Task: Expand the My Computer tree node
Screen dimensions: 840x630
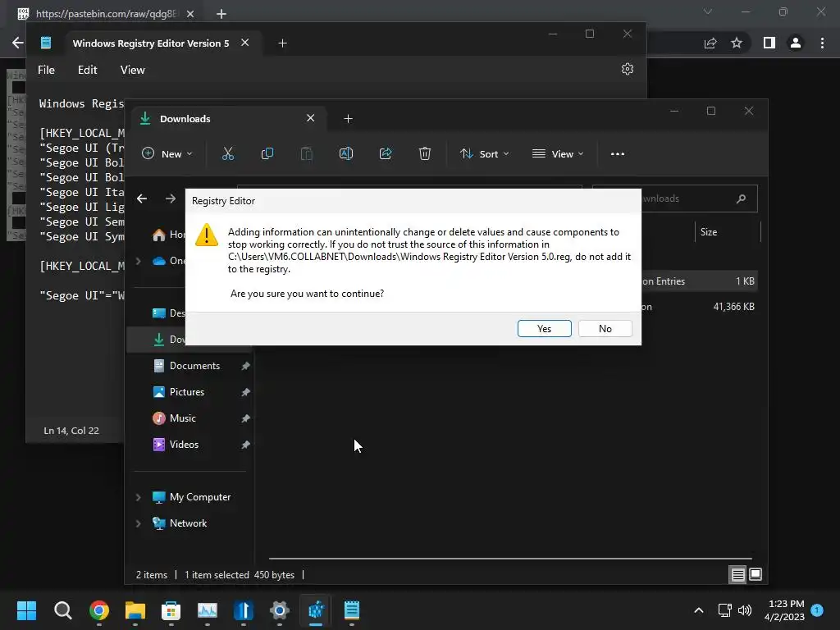Action: coord(138,497)
